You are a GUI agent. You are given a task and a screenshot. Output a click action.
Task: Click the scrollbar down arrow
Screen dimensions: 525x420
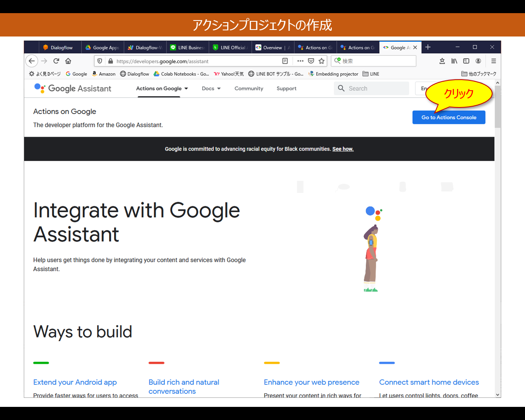tap(498, 395)
